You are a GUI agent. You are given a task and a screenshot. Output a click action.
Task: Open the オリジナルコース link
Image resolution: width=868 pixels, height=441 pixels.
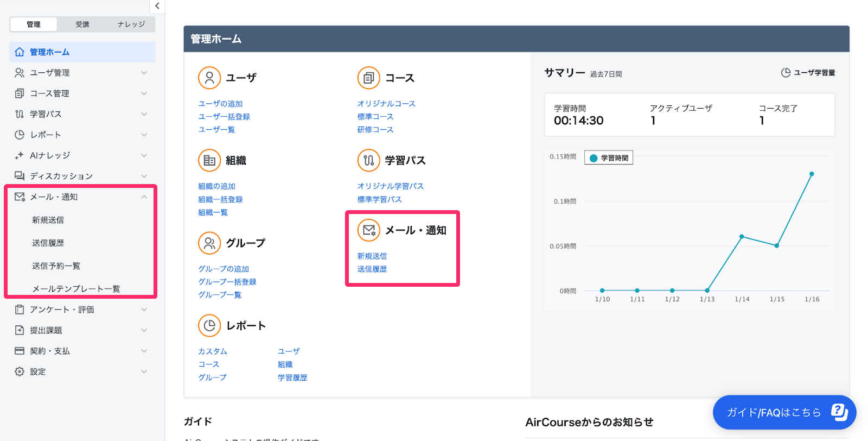pos(386,104)
